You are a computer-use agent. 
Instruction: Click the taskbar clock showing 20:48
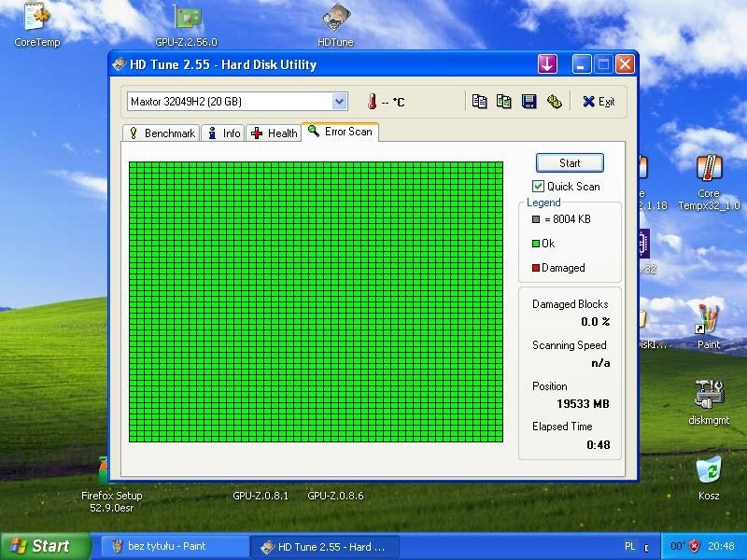click(x=721, y=546)
